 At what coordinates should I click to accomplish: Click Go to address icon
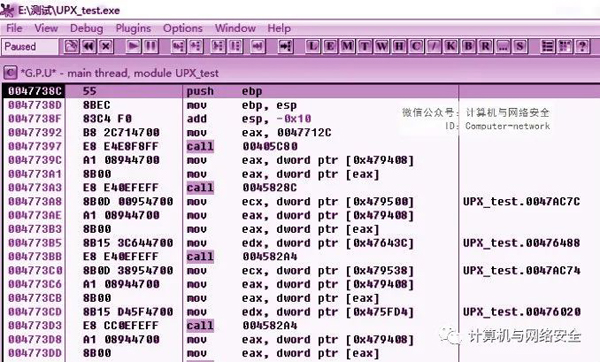pos(285,47)
